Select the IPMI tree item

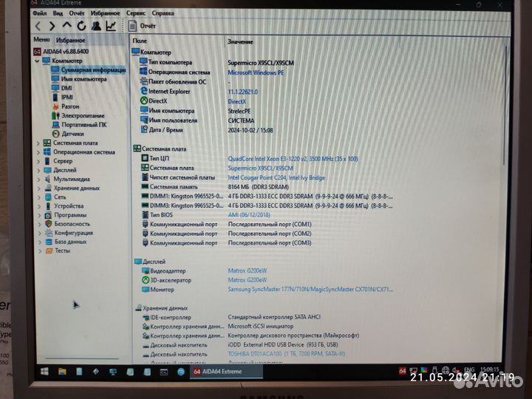pos(63,98)
